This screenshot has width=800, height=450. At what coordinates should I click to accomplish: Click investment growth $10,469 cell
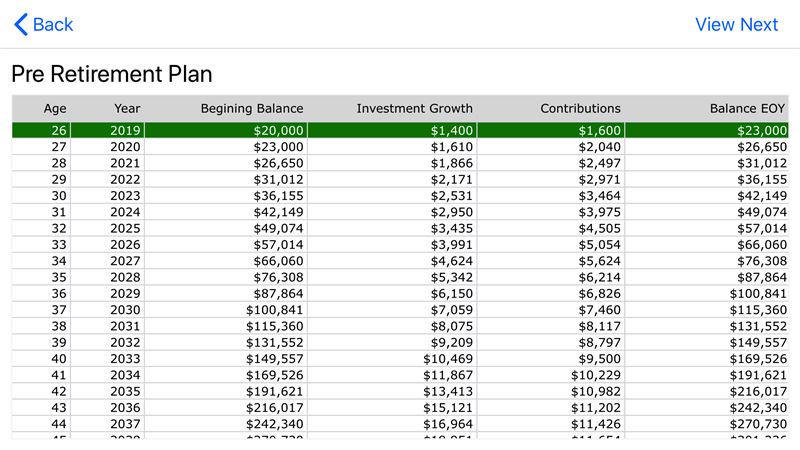point(392,359)
